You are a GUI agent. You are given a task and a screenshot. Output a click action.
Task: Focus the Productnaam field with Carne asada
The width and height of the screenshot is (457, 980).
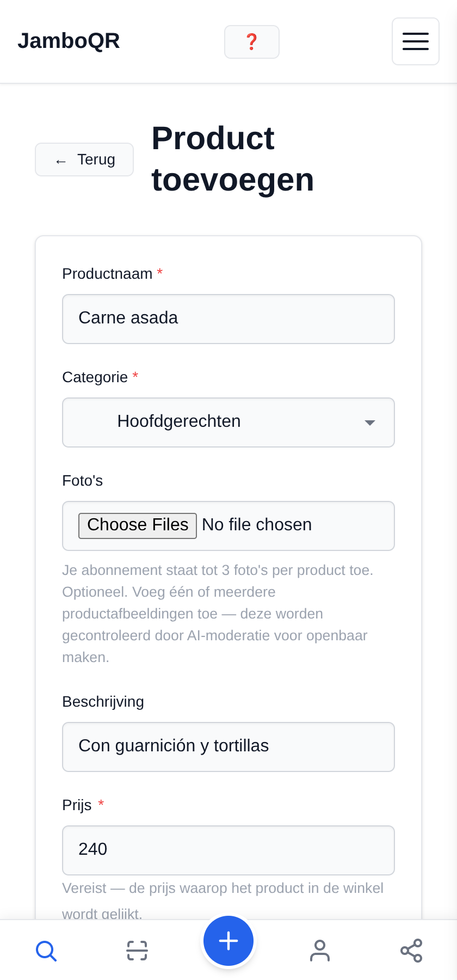click(228, 319)
